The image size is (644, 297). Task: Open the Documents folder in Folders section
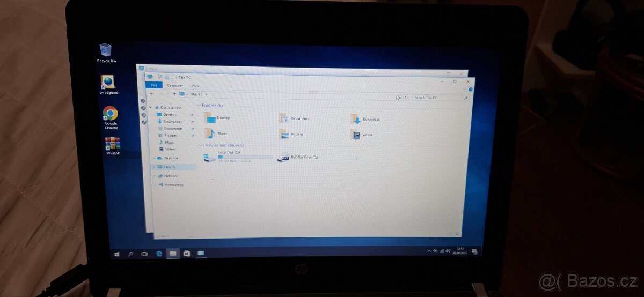(294, 118)
